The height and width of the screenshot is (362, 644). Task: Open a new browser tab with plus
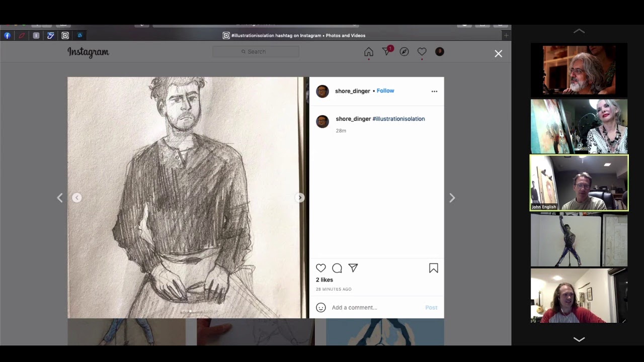pos(506,36)
